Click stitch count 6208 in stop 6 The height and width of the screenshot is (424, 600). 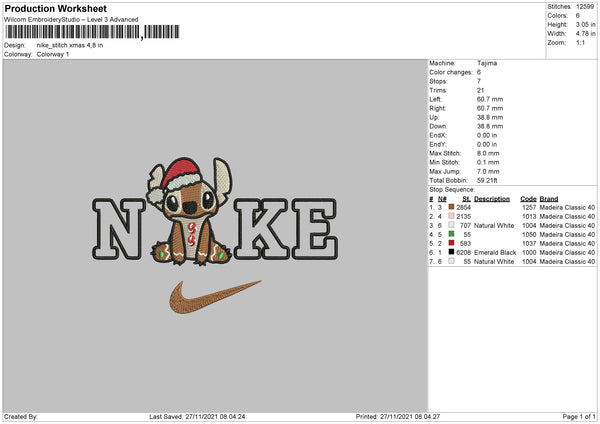click(x=463, y=253)
